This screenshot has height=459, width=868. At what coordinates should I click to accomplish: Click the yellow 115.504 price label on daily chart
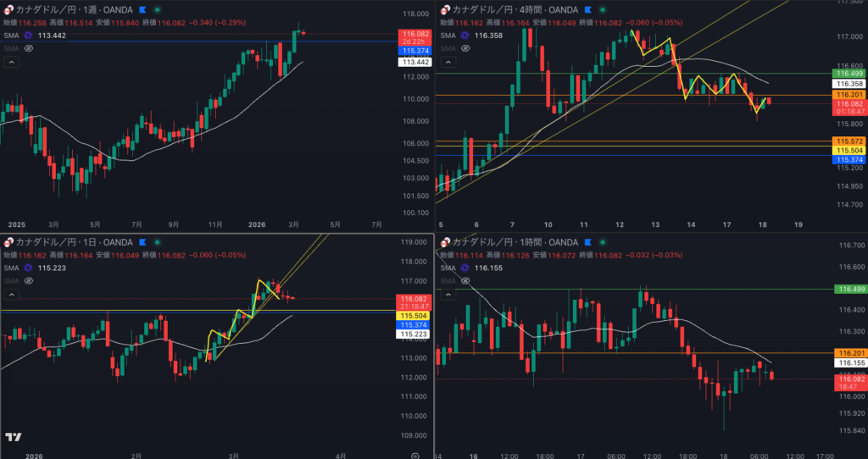click(x=413, y=315)
